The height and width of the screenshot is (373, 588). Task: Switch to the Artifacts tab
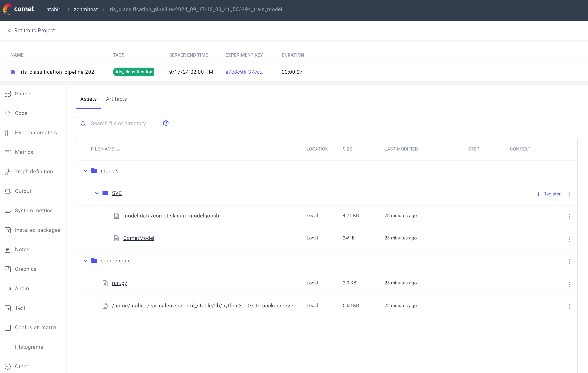coord(116,99)
